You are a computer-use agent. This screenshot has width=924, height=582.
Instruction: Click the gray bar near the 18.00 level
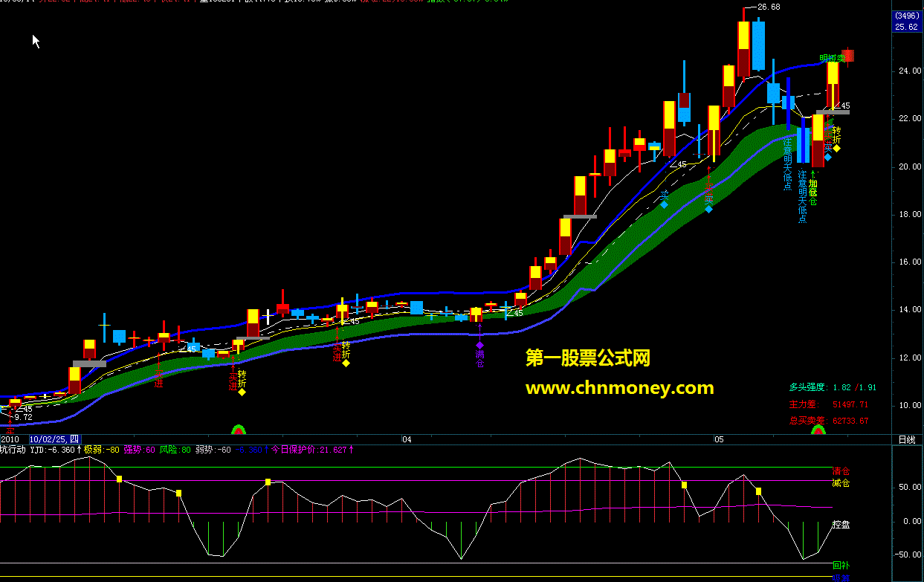click(580, 216)
